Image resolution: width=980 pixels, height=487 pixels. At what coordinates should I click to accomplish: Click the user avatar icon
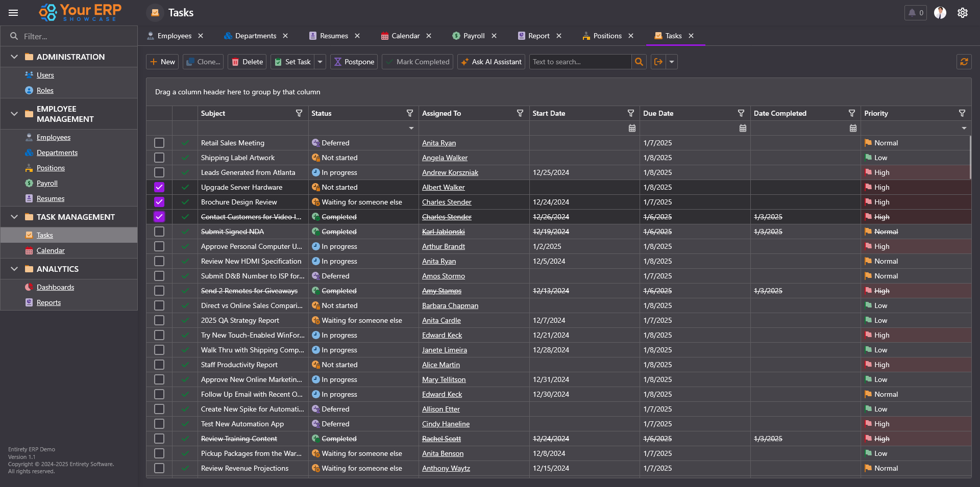(x=940, y=13)
